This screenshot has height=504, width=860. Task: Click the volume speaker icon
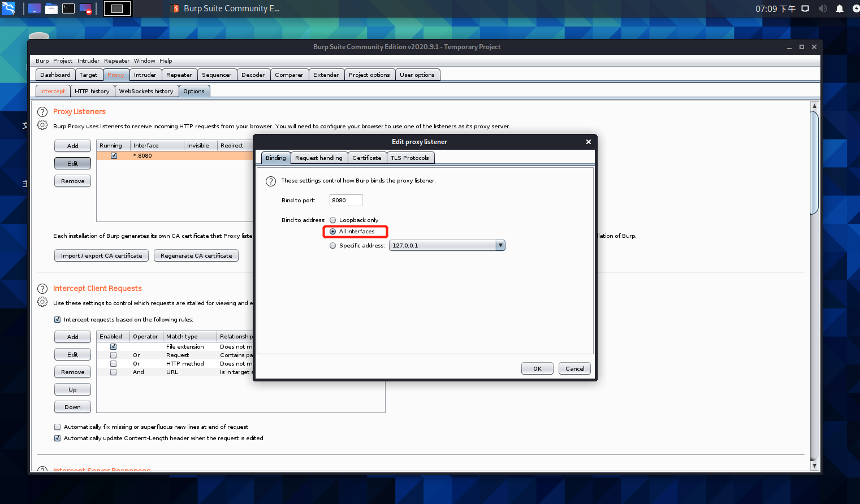pos(823,8)
